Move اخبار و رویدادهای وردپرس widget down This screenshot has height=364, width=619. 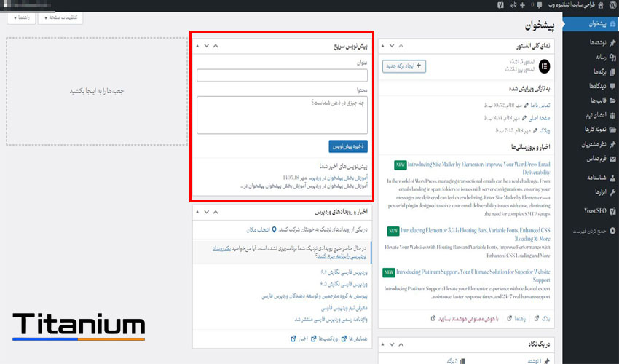pos(207,212)
